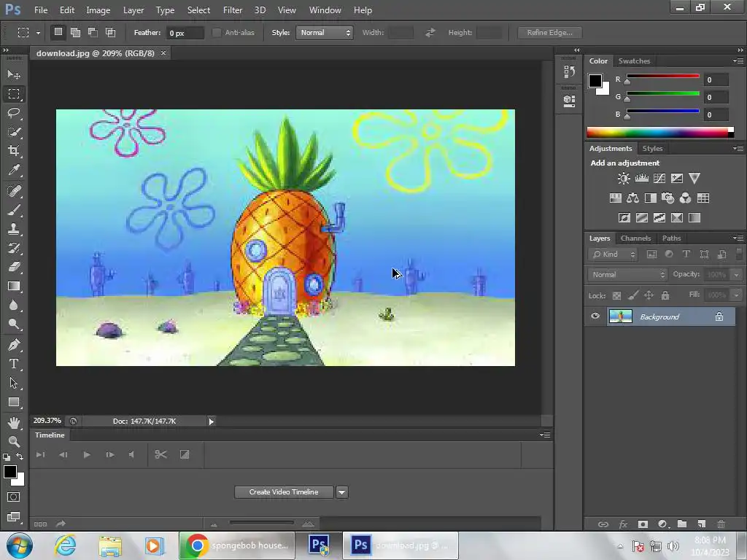Screen dimensions: 747x560
Task: Open the layer blend mode dropdown
Action: point(627,275)
